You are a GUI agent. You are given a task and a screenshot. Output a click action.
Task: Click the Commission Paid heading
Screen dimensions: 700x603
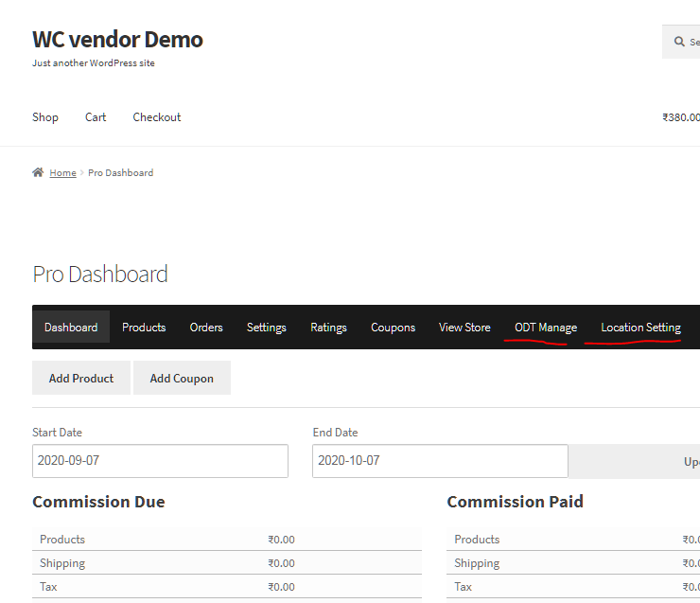tap(516, 502)
